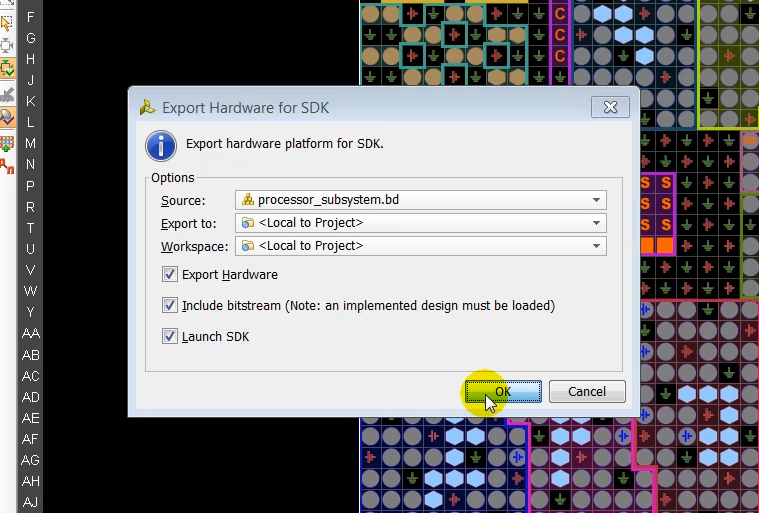Viewport: 759px width, 513px height.
Task: Click package row label AF
Action: pos(30,439)
